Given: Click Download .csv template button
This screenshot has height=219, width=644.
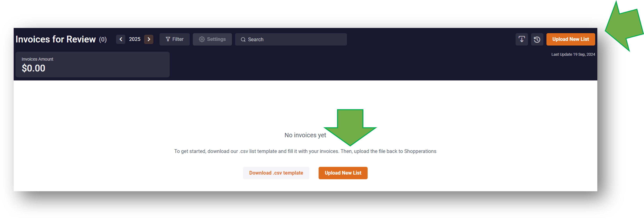Looking at the screenshot, I should (x=276, y=173).
